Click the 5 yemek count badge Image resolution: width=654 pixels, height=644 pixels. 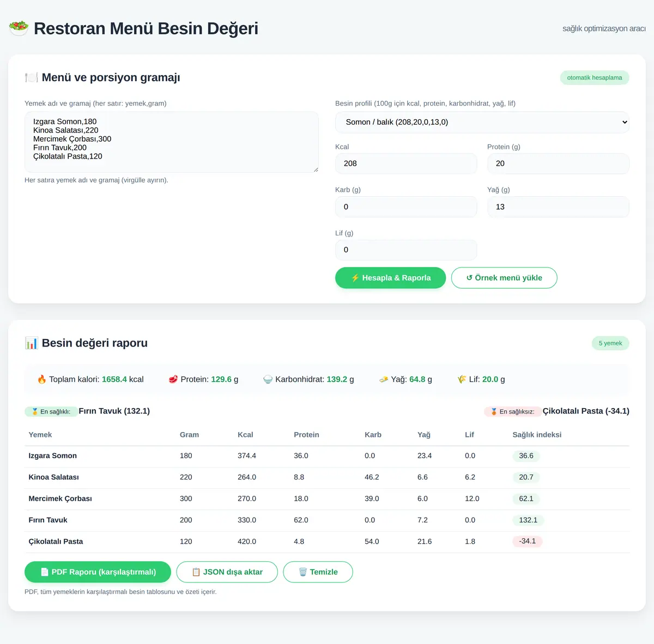pyautogui.click(x=610, y=343)
